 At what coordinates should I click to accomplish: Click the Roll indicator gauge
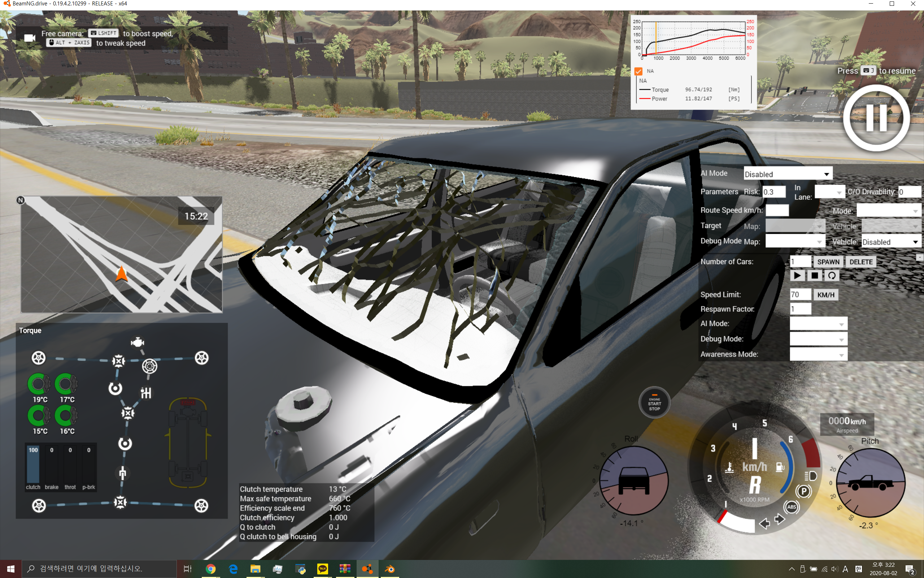tap(634, 480)
